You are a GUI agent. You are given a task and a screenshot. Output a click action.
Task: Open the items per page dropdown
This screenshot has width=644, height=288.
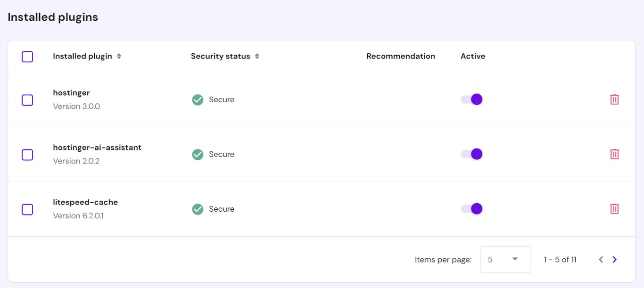point(505,259)
